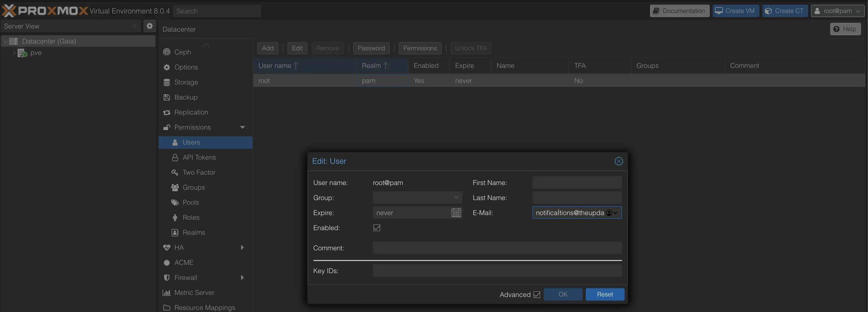Expand the pve node in tree
The width and height of the screenshot is (868, 312).
tap(14, 53)
